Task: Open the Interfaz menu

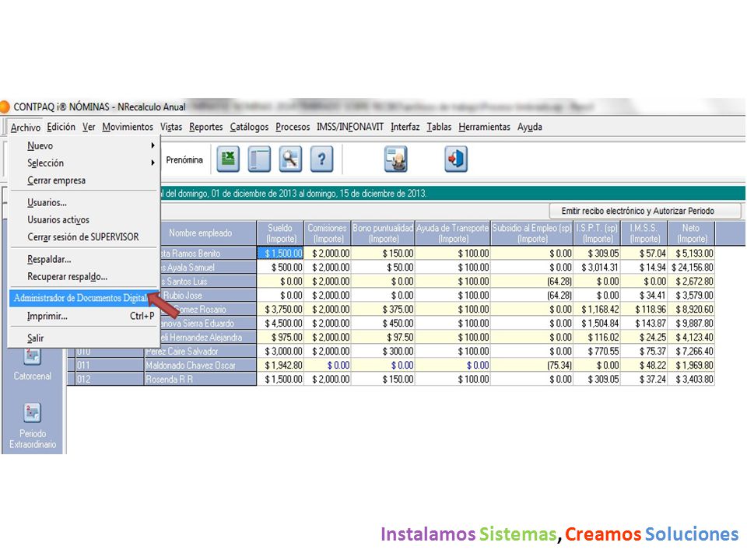Action: point(405,127)
